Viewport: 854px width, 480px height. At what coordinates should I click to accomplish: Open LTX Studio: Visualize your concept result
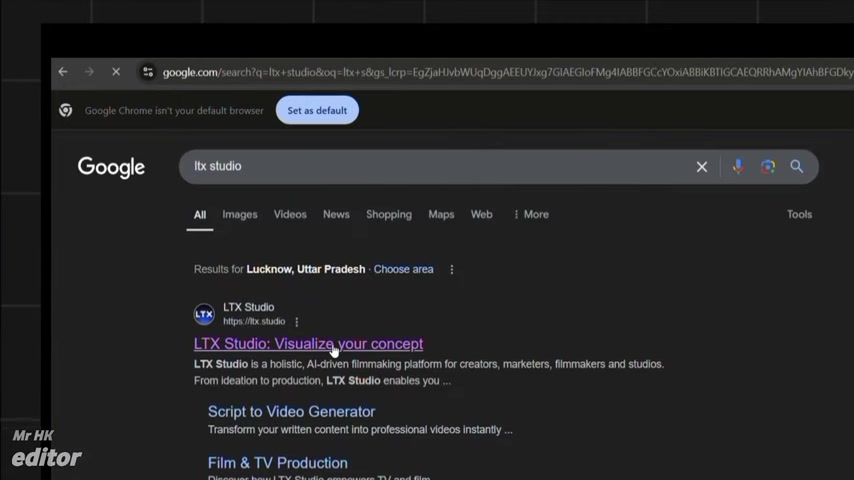(x=308, y=344)
